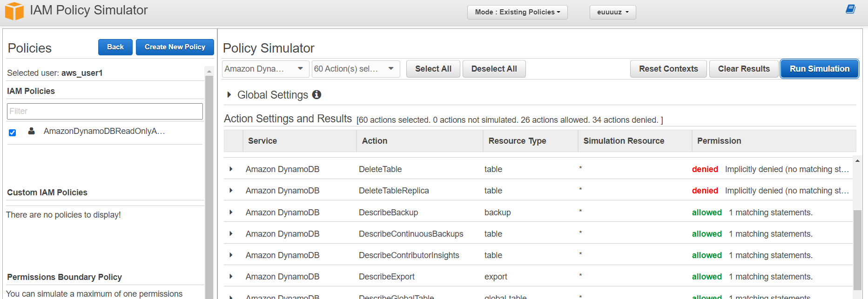Click the DescribeExport action cell

[x=386, y=277]
